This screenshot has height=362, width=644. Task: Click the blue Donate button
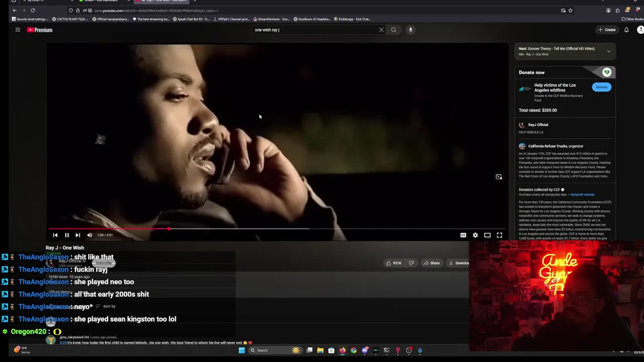click(602, 87)
